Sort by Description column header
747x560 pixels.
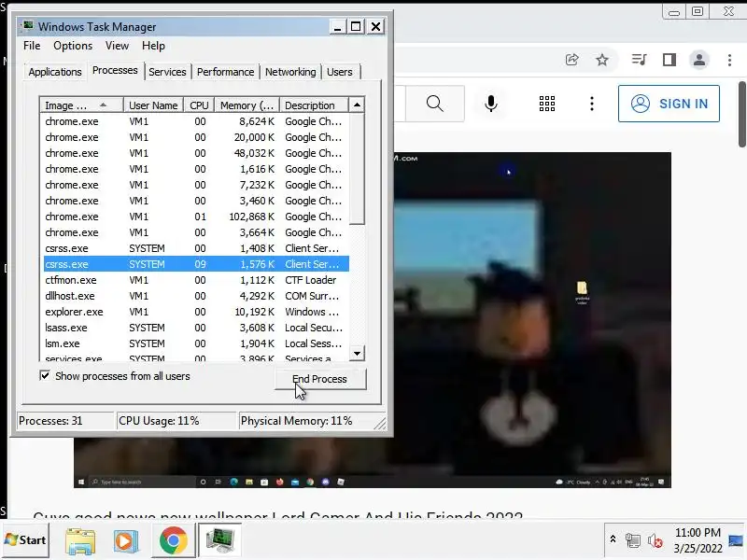[x=314, y=105]
